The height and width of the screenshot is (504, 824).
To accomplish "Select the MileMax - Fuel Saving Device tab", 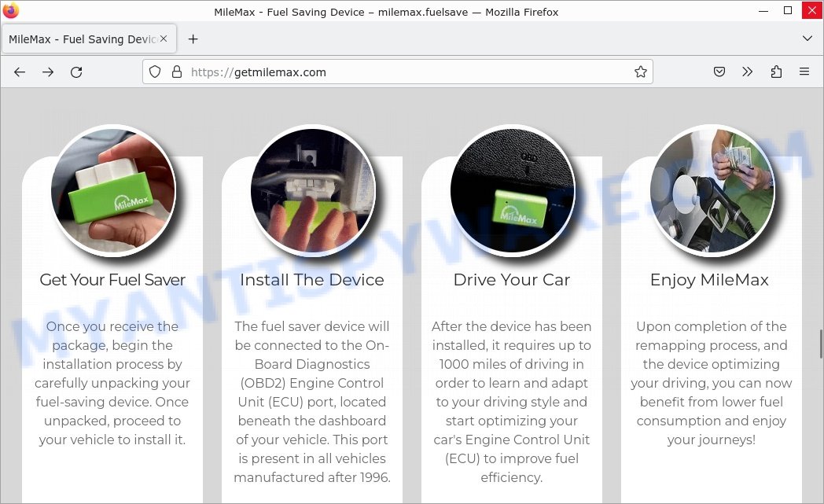I will tap(89, 39).
